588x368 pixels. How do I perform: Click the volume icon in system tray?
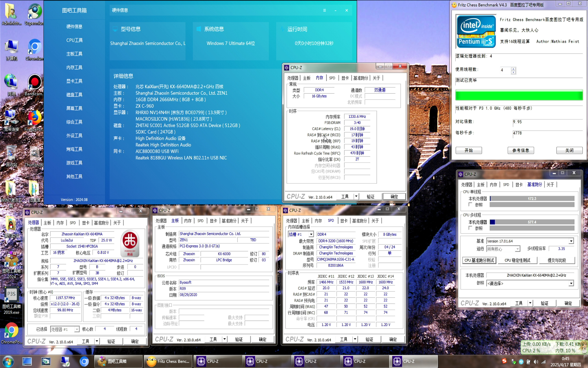536,362
